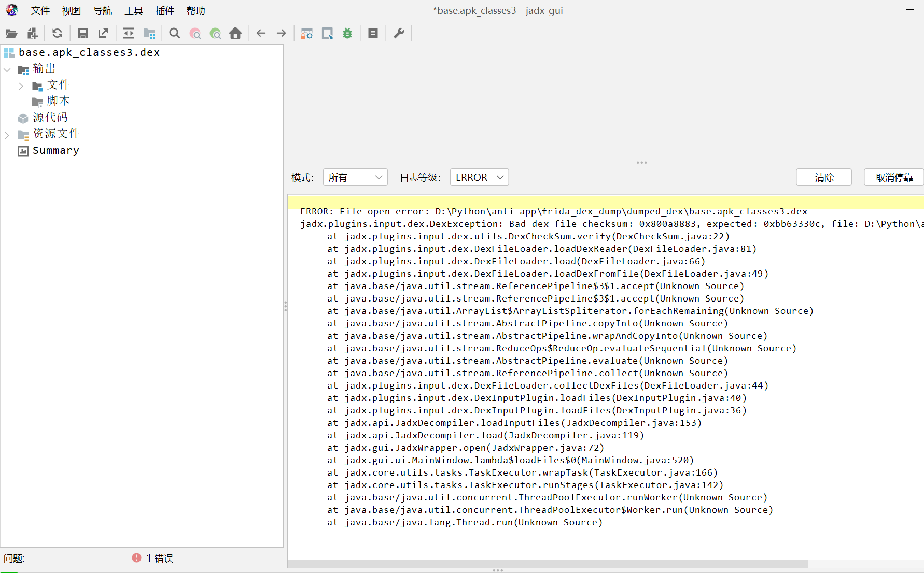Click the red error icon in status bar
The width and height of the screenshot is (924, 573).
coord(136,557)
